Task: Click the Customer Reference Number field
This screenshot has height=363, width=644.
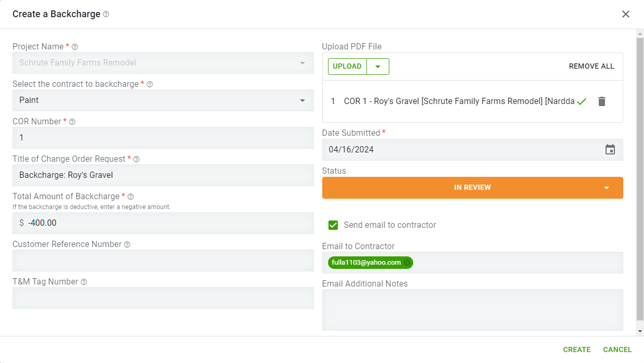Action: click(x=163, y=261)
